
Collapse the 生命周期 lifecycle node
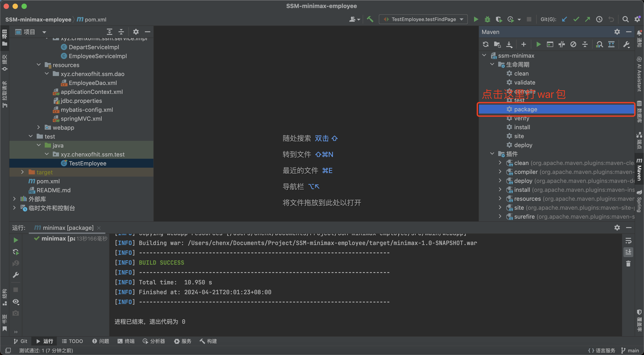click(492, 64)
